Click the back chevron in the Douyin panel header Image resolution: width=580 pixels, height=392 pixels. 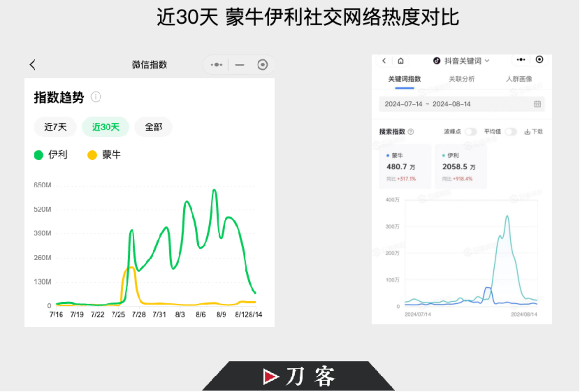point(383,60)
